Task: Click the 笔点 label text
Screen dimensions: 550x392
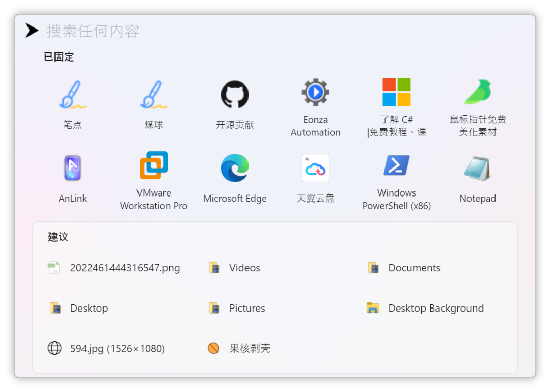Action: coord(73,125)
